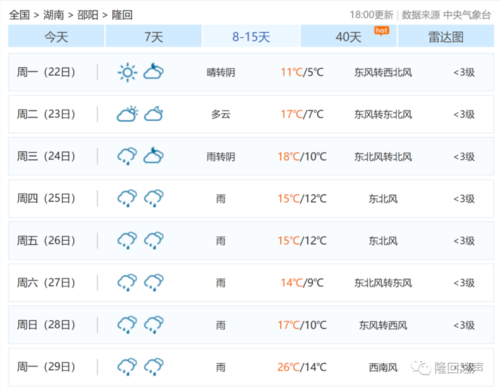This screenshot has width=500, height=390.
Task: Click the 18:00更新 update time
Action: coord(371,15)
